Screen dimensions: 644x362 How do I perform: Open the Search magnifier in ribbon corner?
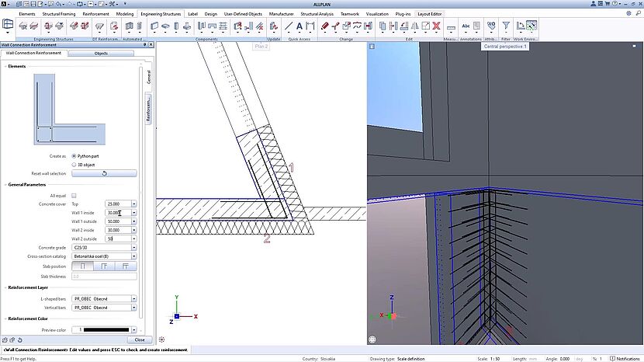(638, 13)
